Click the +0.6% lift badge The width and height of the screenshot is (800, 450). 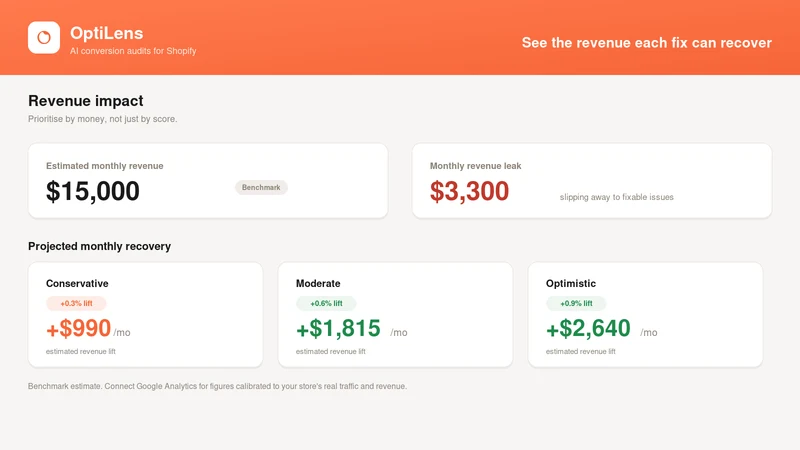coord(326,303)
